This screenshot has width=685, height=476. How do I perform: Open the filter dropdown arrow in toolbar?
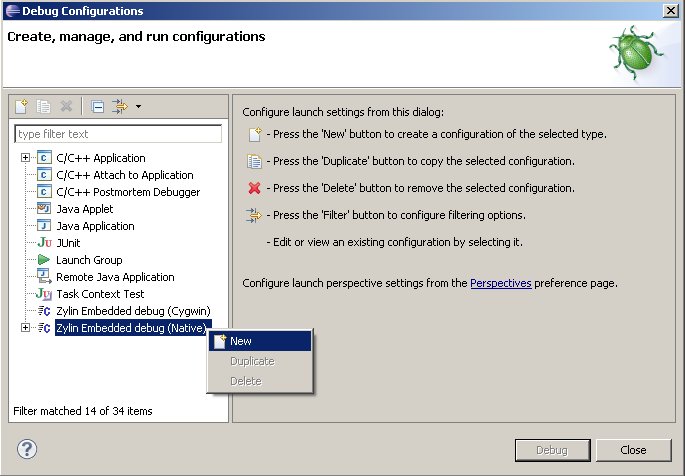(138, 106)
